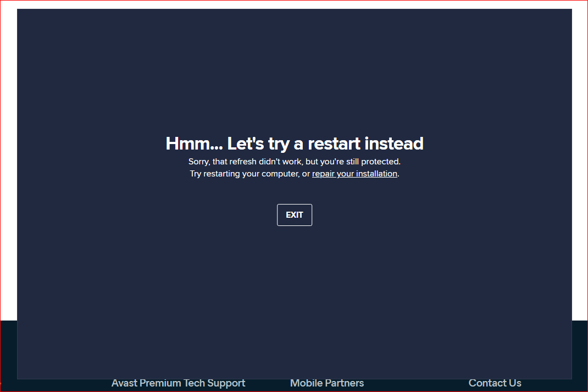Select the Contact Us footer link
The width and height of the screenshot is (588, 392).
pyautogui.click(x=495, y=383)
